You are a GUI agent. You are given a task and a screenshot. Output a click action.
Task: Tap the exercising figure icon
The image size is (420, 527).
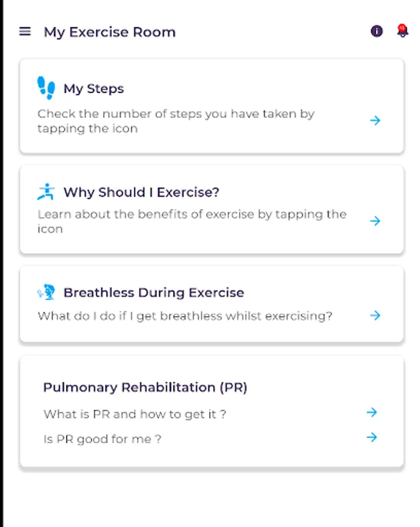pyautogui.click(x=46, y=191)
